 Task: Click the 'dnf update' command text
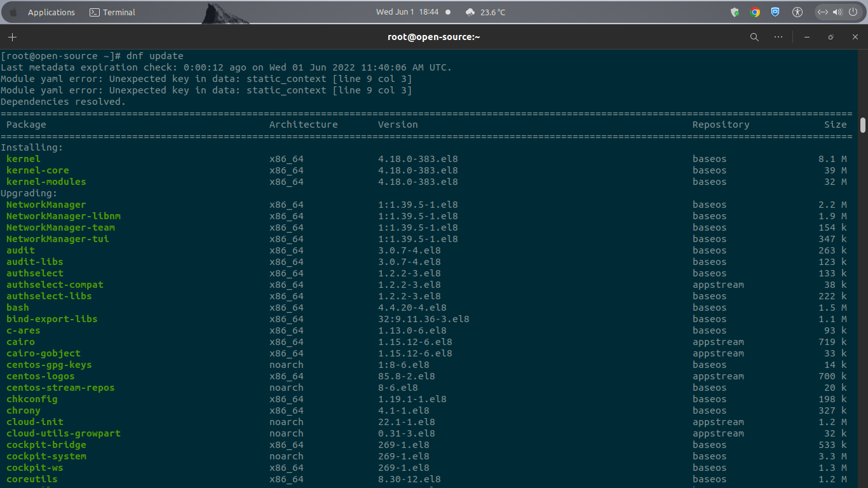(154, 56)
